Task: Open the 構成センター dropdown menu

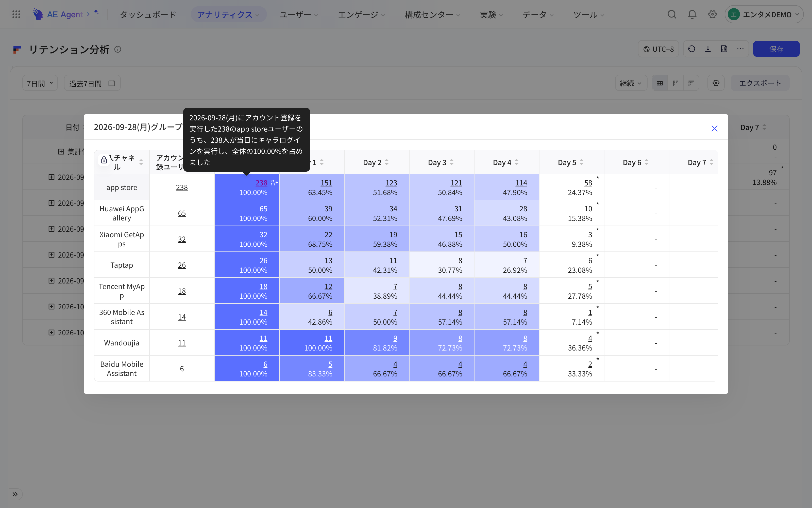Action: point(432,14)
